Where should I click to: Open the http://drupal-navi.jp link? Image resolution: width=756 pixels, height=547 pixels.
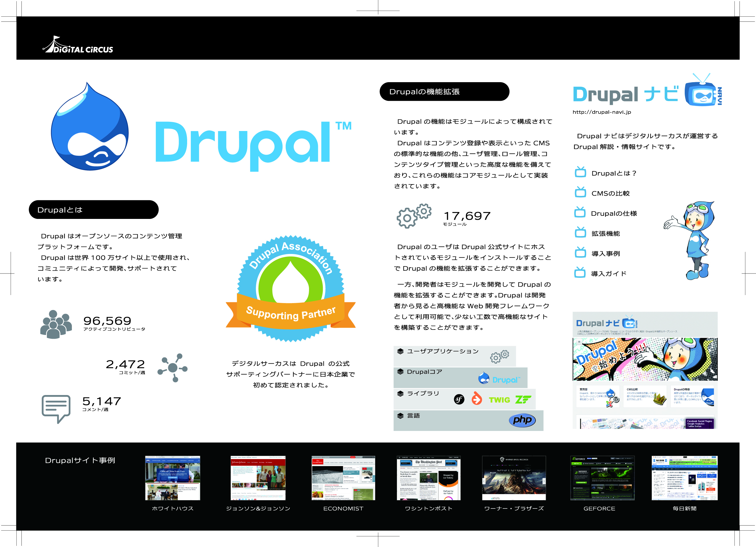coord(602,112)
